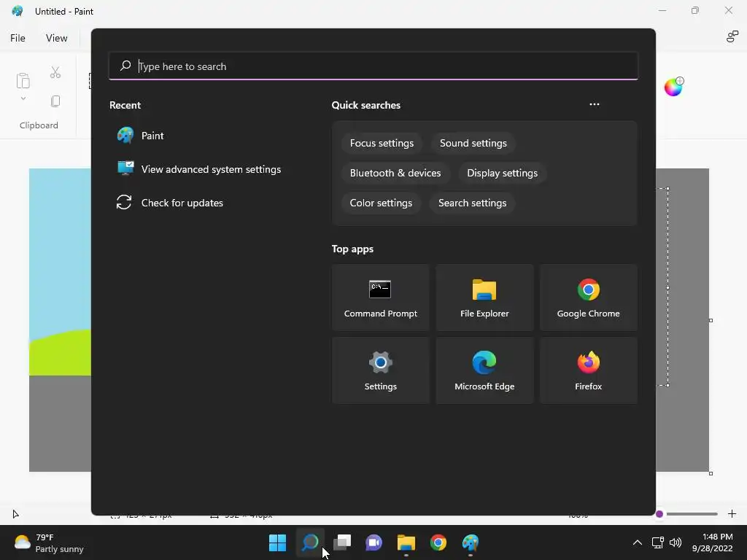Open Search settings quick search
This screenshot has height=560, width=747.
[x=472, y=203]
